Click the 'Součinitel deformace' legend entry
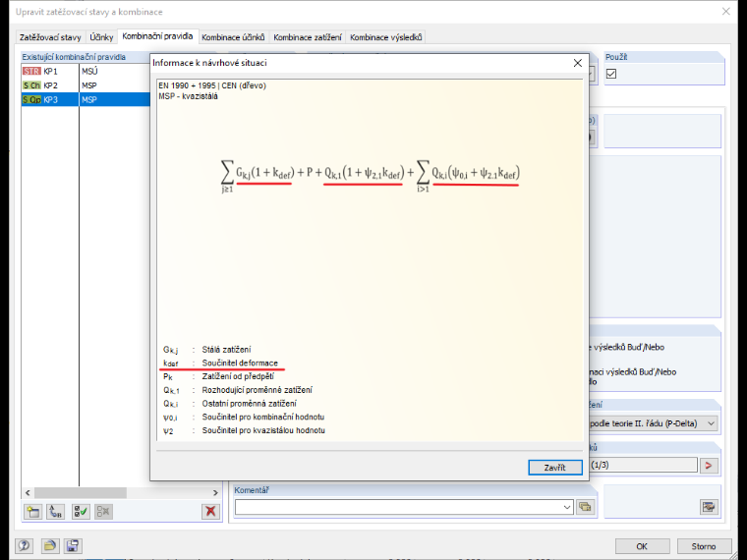Viewport: 747px width, 560px height. point(240,363)
